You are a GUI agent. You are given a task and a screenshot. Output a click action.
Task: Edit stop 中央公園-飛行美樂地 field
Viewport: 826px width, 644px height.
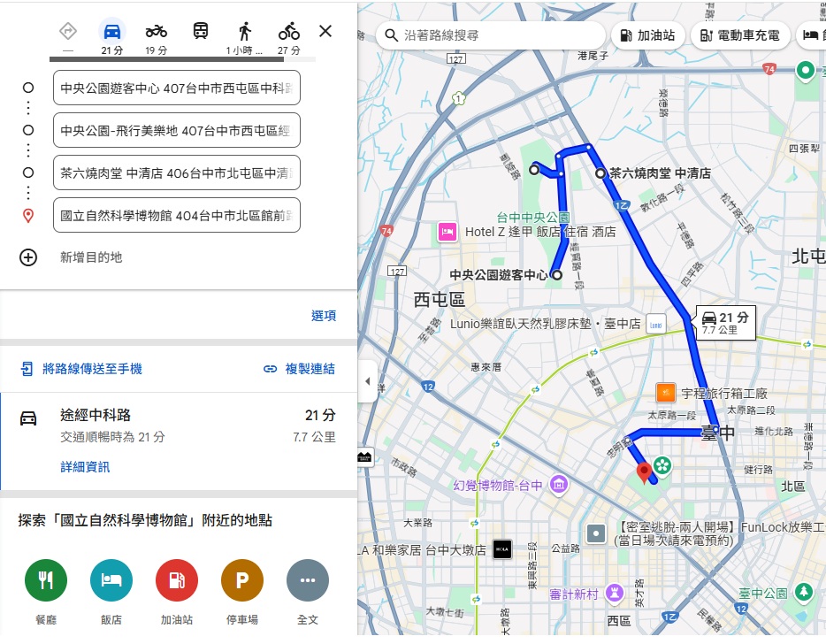point(177,130)
